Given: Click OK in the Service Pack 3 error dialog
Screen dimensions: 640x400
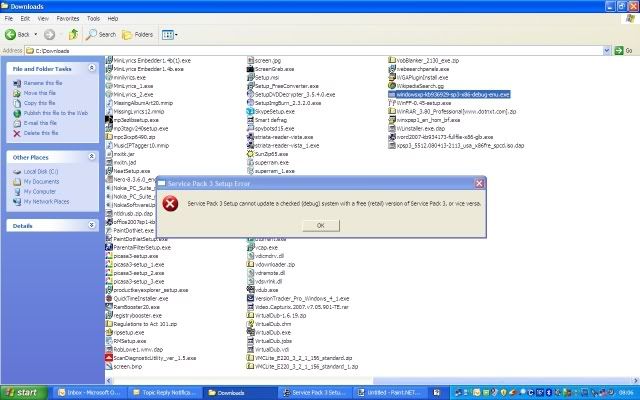Looking at the screenshot, I should click(320, 225).
